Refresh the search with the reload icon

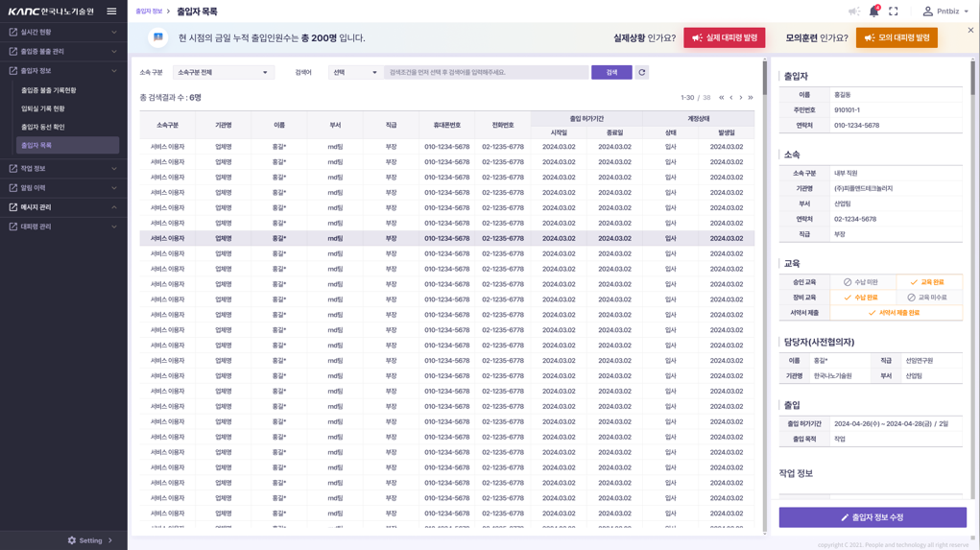pyautogui.click(x=642, y=72)
